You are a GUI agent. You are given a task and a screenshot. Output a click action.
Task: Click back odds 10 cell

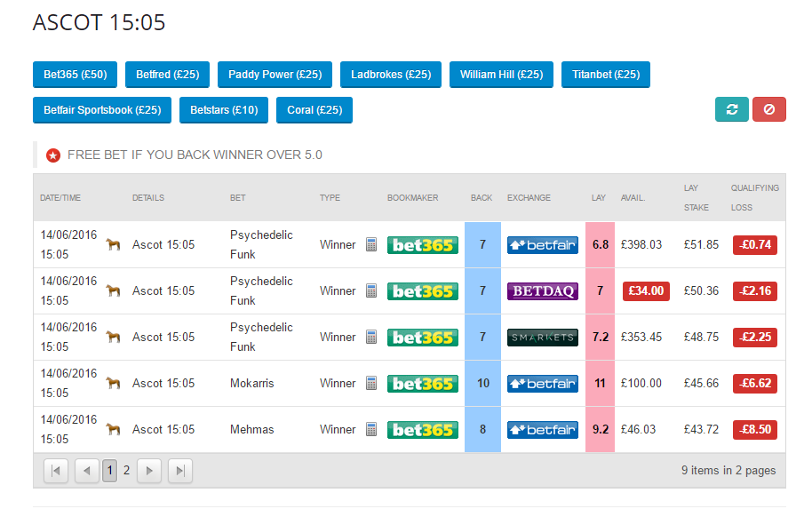tap(482, 383)
